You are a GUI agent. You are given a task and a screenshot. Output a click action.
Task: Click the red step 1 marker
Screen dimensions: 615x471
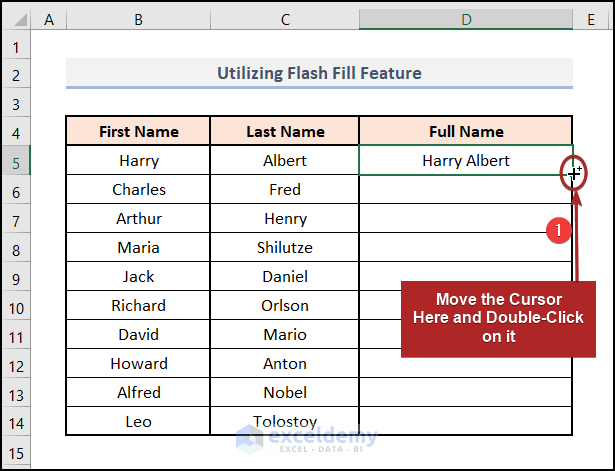click(x=560, y=229)
